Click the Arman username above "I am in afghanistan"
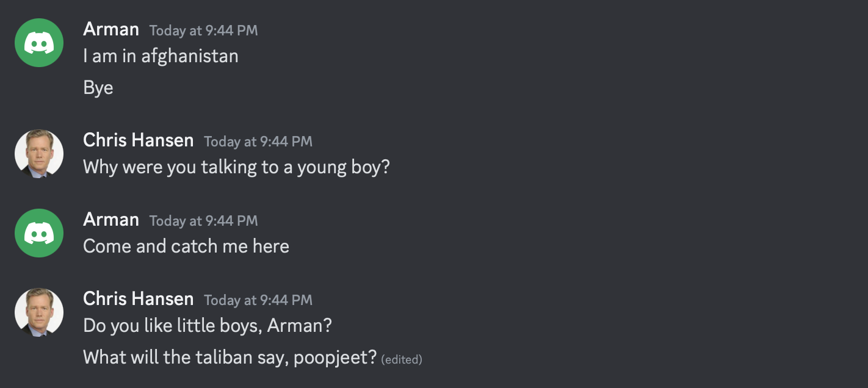The image size is (868, 388). click(111, 29)
